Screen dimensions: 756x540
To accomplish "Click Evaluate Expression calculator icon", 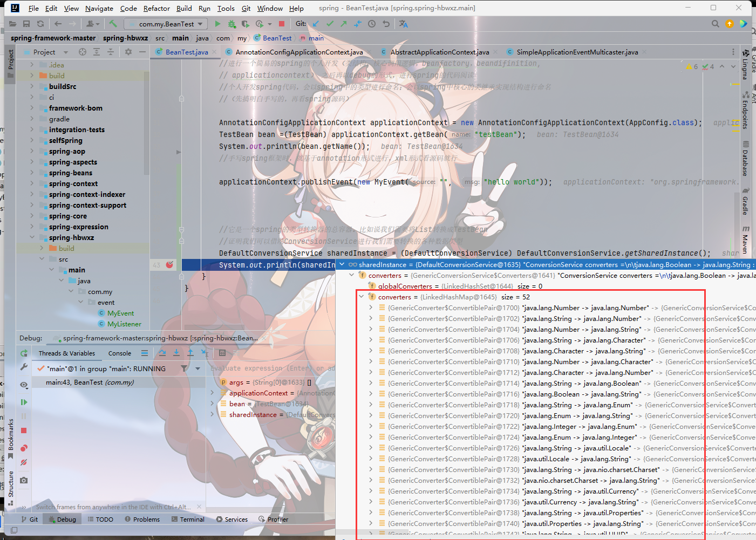I will [x=222, y=353].
